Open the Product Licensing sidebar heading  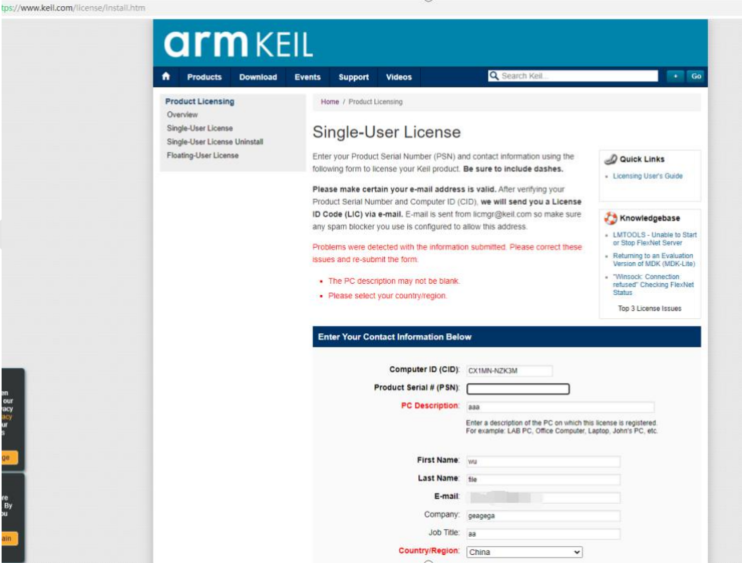click(x=200, y=101)
